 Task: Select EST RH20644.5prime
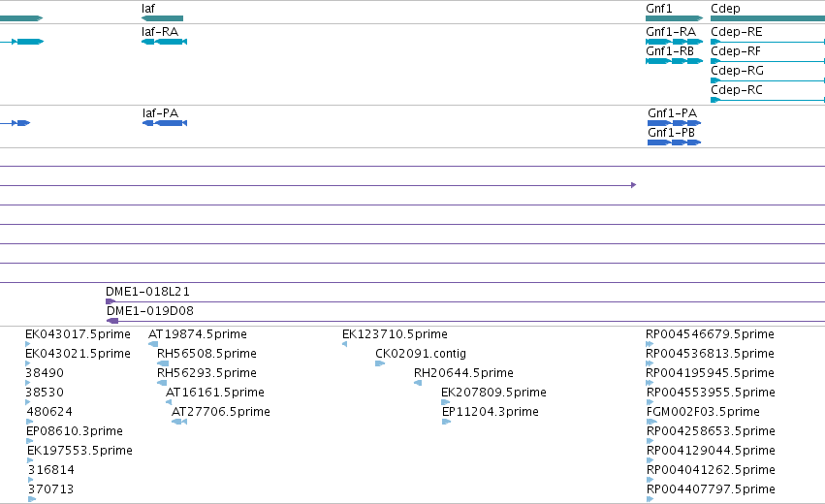[x=463, y=373]
